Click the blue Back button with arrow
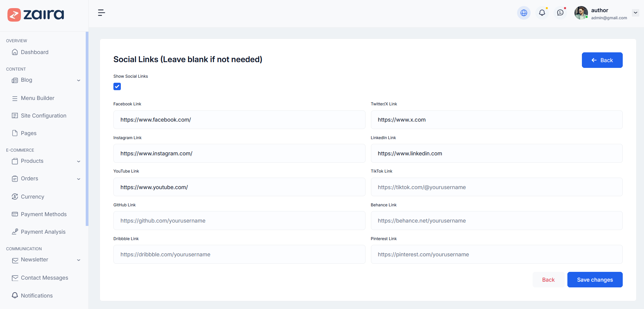644x309 pixels. [602, 60]
